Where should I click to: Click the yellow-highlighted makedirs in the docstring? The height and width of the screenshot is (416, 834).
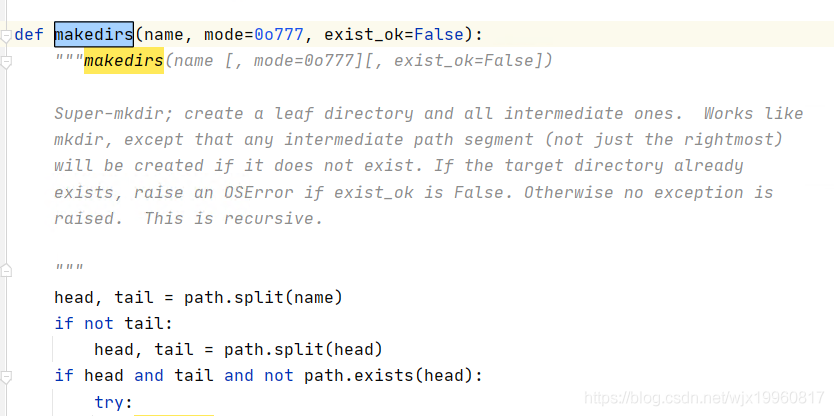pyautogui.click(x=123, y=62)
